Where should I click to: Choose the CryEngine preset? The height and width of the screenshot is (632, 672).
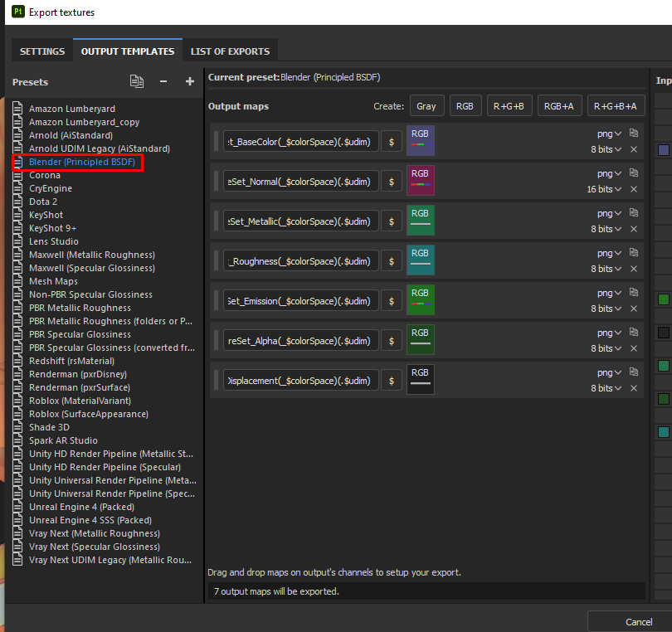pos(51,188)
